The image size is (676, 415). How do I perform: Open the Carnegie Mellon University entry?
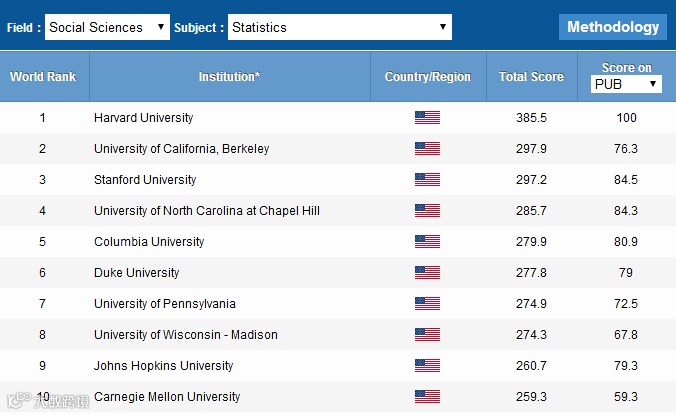click(x=167, y=397)
